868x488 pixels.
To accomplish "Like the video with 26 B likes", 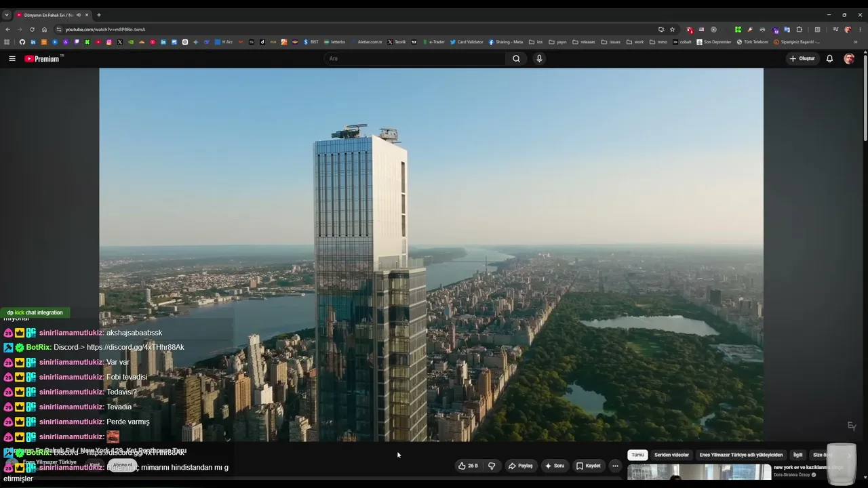I will [468, 466].
